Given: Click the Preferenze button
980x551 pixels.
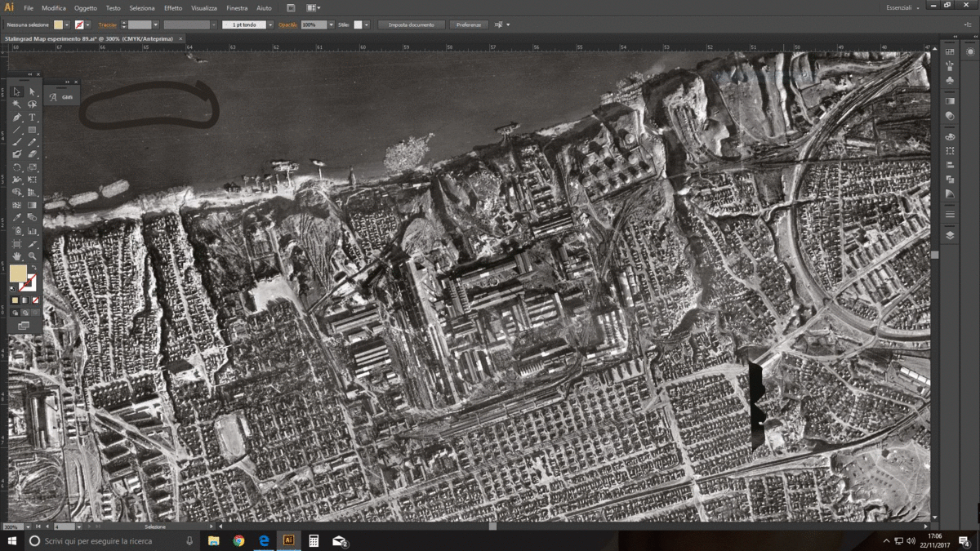Looking at the screenshot, I should [x=469, y=25].
